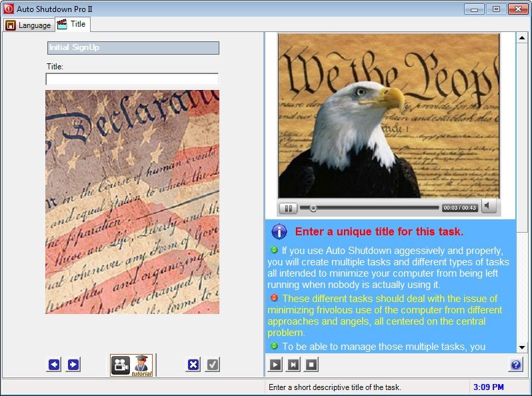Go to previous step with left arrow

coord(54,365)
